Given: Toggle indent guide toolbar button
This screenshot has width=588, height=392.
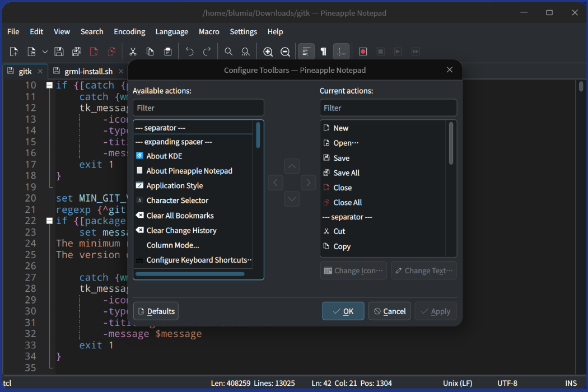Looking at the screenshot, I should (x=341, y=52).
